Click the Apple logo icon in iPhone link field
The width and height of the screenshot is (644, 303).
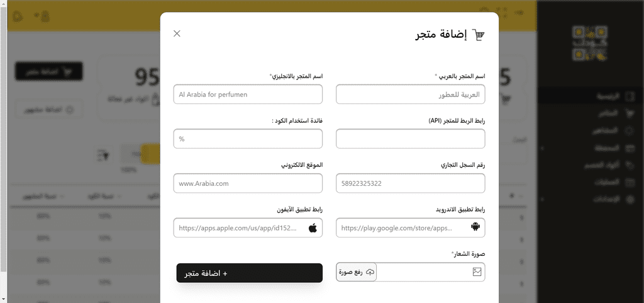pos(313,227)
